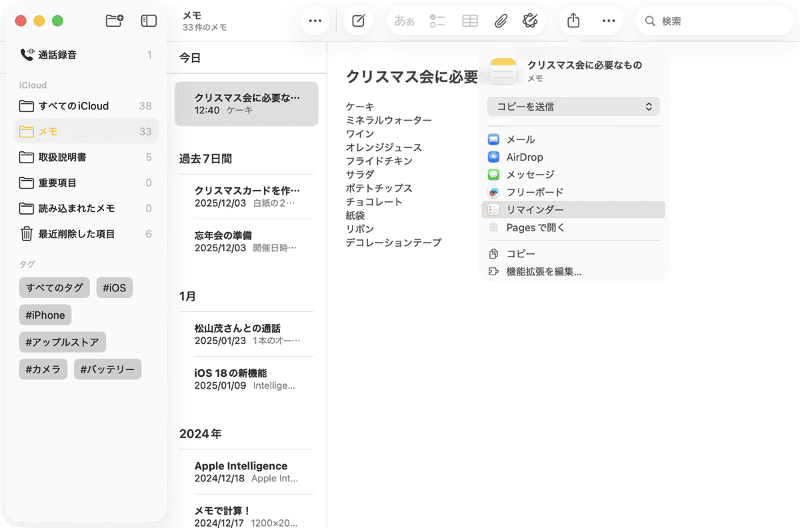800x528 pixels.
Task: Open note クリスマス会に必要な… from today
Action: [x=246, y=104]
